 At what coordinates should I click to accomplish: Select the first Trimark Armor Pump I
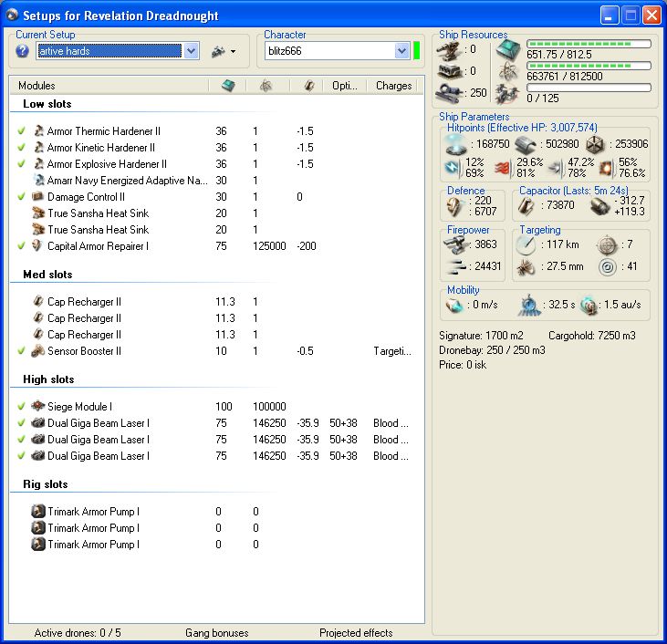pyautogui.click(x=217, y=512)
